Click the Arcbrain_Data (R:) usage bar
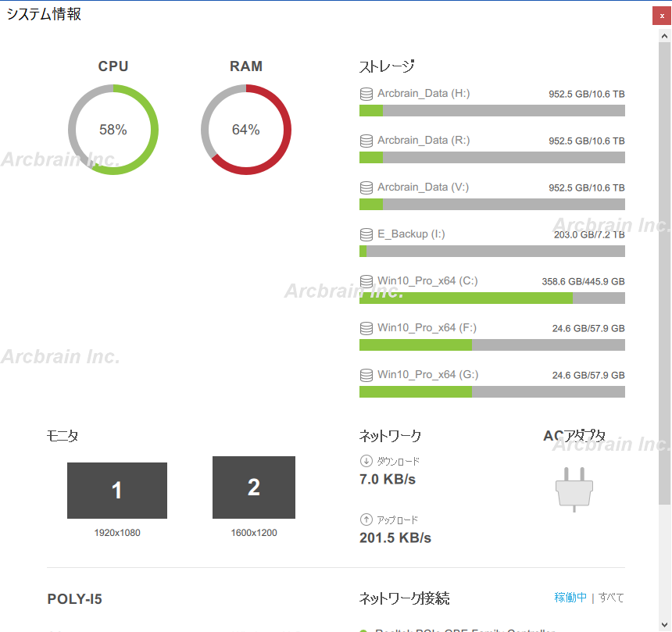The image size is (672, 632). point(492,158)
